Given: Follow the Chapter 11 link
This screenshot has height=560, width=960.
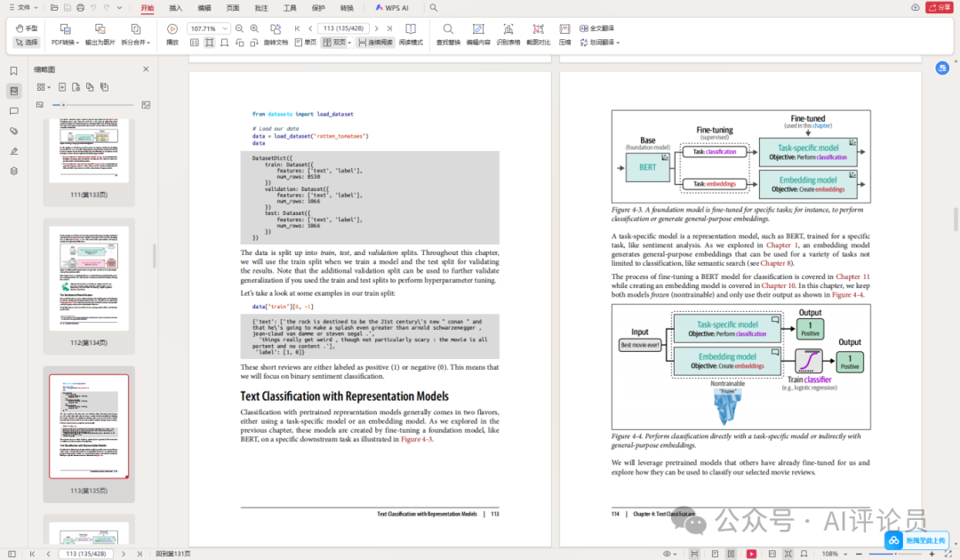Looking at the screenshot, I should tap(852, 276).
